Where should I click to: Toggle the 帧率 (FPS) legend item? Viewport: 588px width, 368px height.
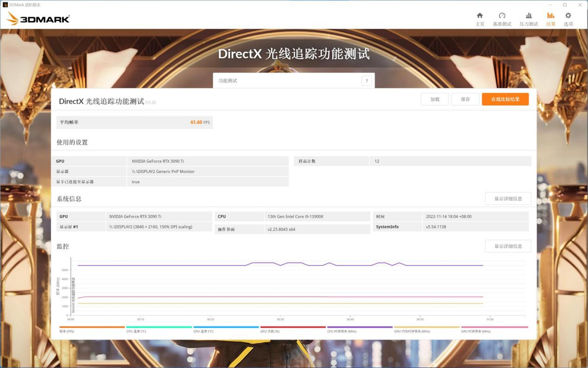92,330
